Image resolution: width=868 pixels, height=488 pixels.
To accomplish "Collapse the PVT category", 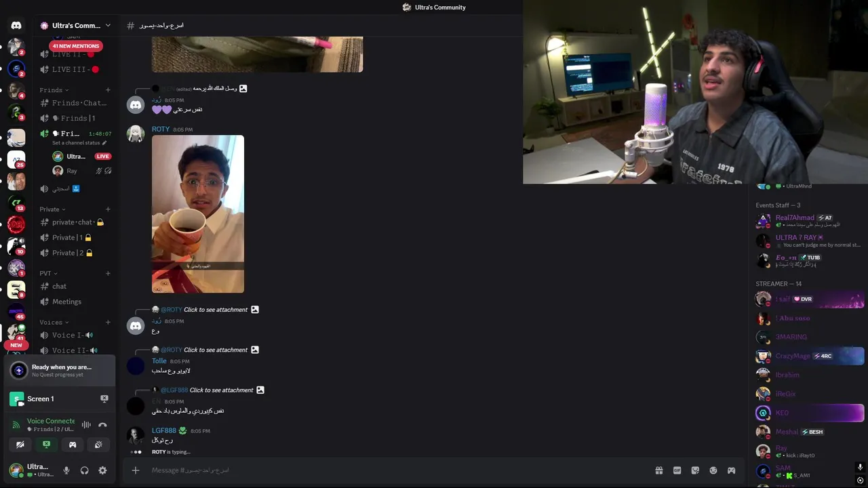I will (x=48, y=273).
